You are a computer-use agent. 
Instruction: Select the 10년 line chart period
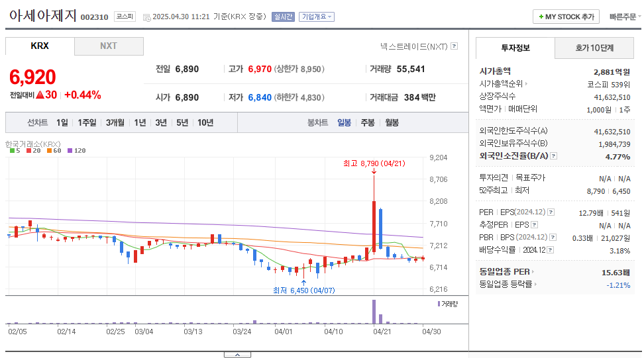205,122
